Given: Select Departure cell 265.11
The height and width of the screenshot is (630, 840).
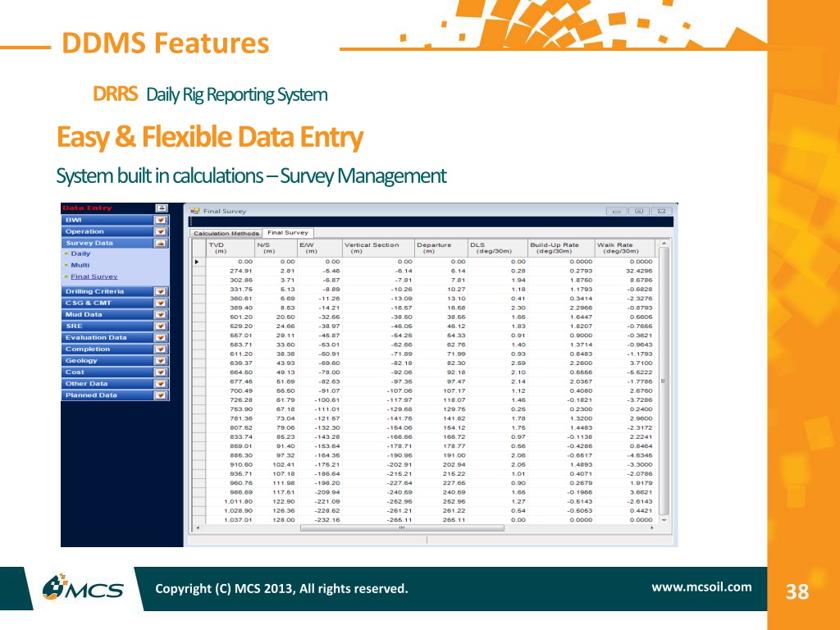Looking at the screenshot, I should tap(441, 519).
